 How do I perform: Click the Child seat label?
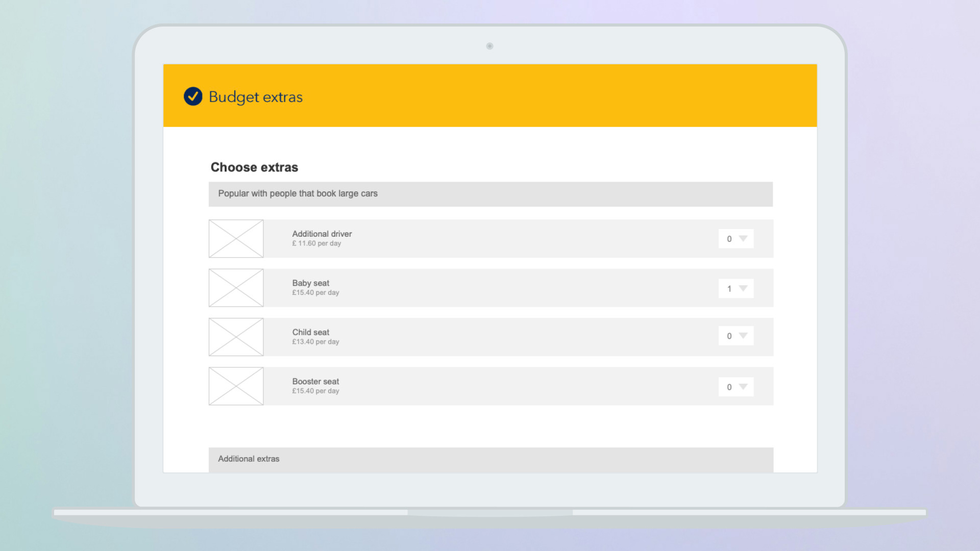pyautogui.click(x=310, y=332)
